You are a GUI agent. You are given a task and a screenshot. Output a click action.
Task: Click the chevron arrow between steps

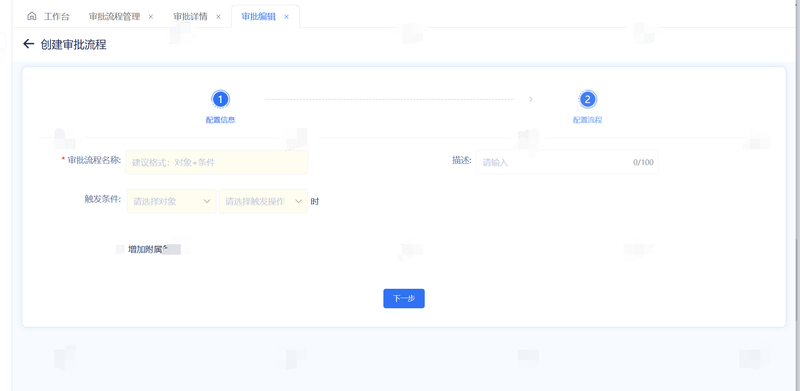[531, 100]
